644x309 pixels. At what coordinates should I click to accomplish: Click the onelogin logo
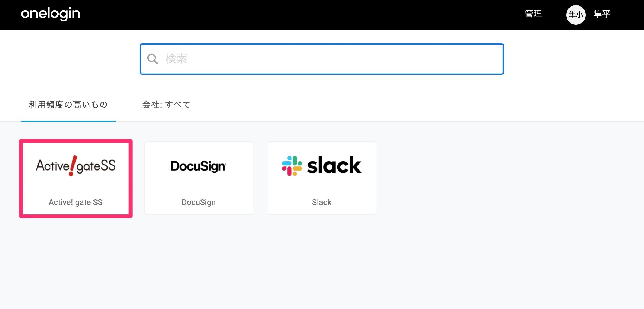tap(51, 14)
